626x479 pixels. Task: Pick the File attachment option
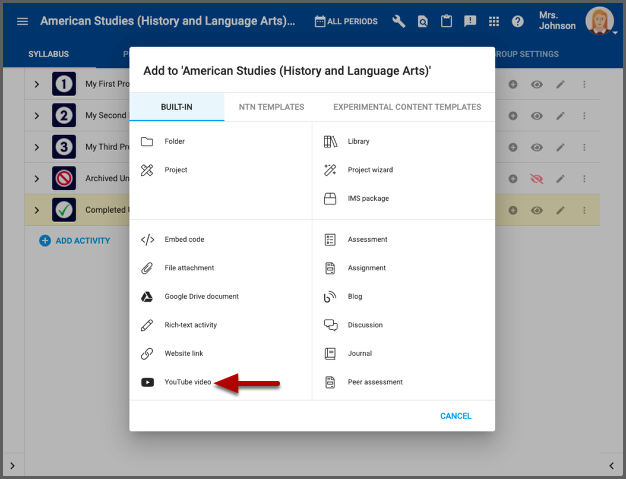pyautogui.click(x=189, y=268)
